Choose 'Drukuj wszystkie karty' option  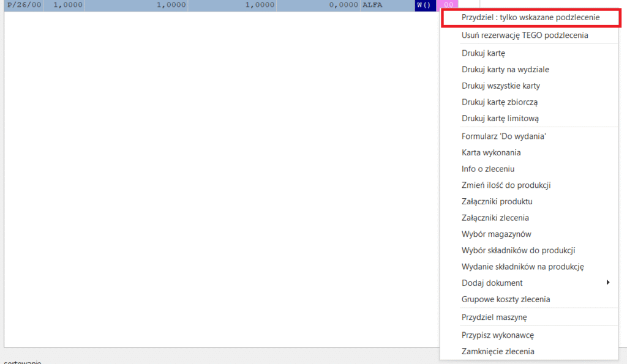(x=500, y=86)
